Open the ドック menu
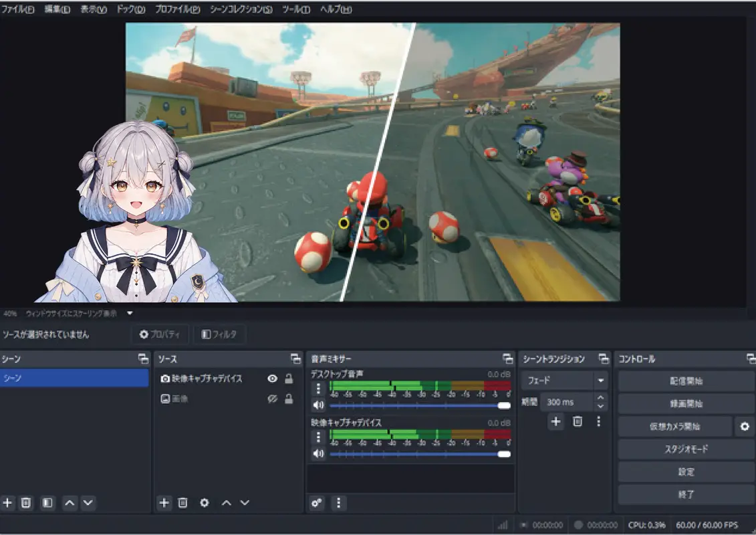Screen dimensions: 756x535 pyautogui.click(x=131, y=9)
